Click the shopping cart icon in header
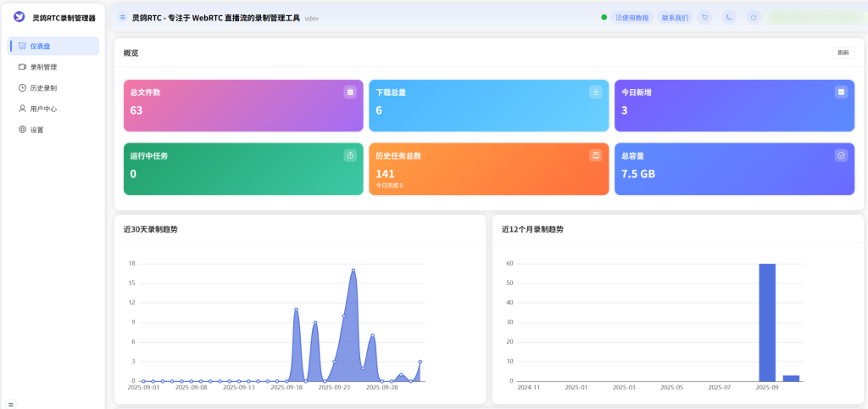868x409 pixels. coord(704,17)
